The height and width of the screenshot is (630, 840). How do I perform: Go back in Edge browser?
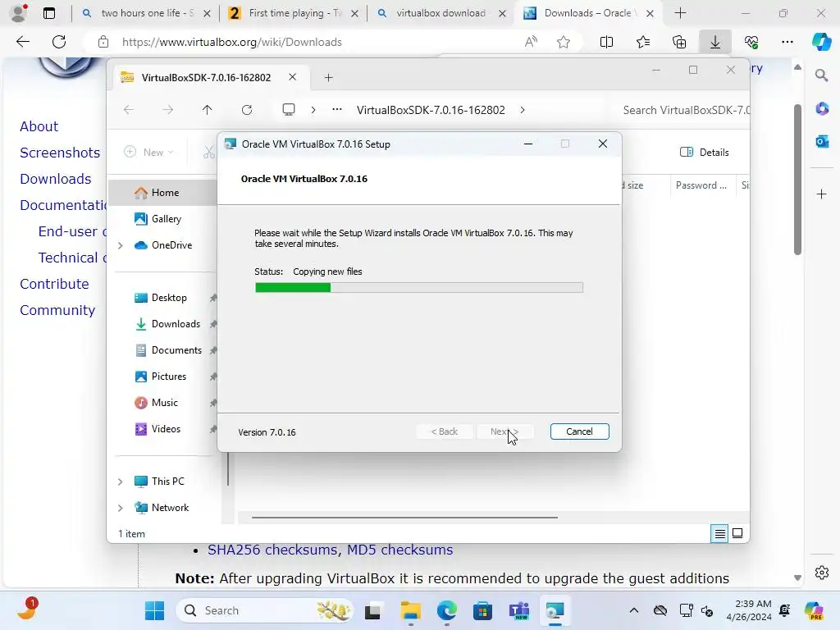point(22,42)
